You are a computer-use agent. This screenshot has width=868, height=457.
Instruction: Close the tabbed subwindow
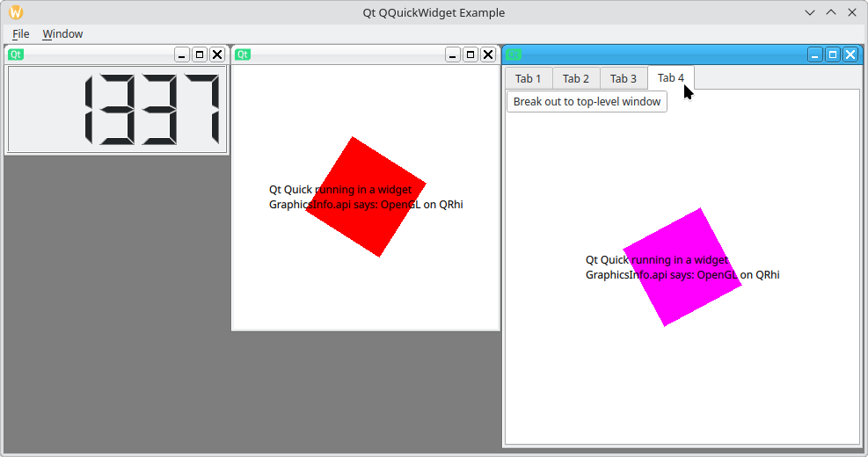pos(850,54)
